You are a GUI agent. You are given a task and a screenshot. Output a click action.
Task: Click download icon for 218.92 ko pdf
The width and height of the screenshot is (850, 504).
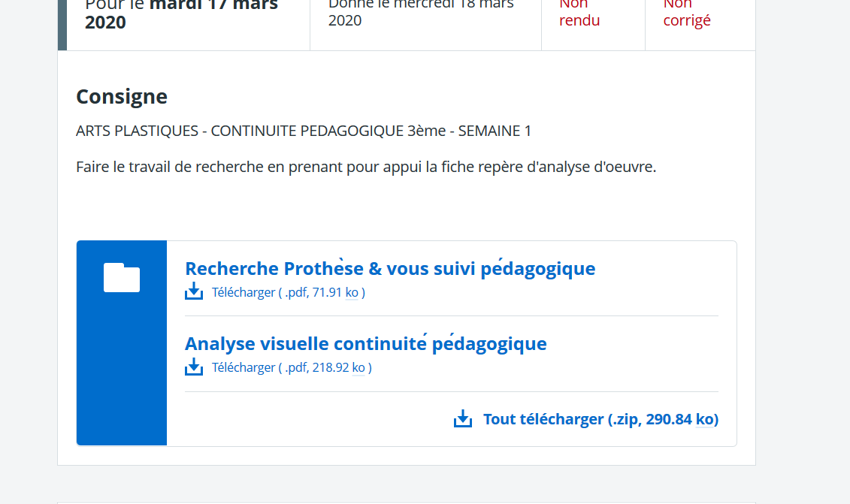pos(194,367)
